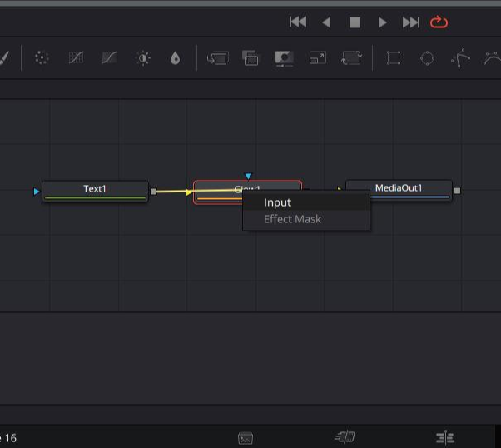Jump to the last frame
The width and height of the screenshot is (501, 448).
410,22
